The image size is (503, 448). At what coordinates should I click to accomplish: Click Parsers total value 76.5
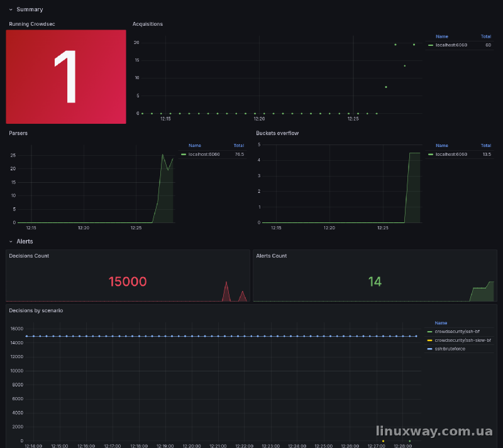(x=240, y=154)
